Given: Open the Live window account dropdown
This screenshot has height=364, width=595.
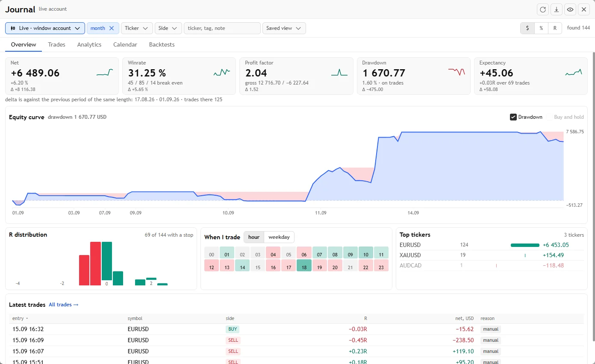Looking at the screenshot, I should [x=45, y=28].
